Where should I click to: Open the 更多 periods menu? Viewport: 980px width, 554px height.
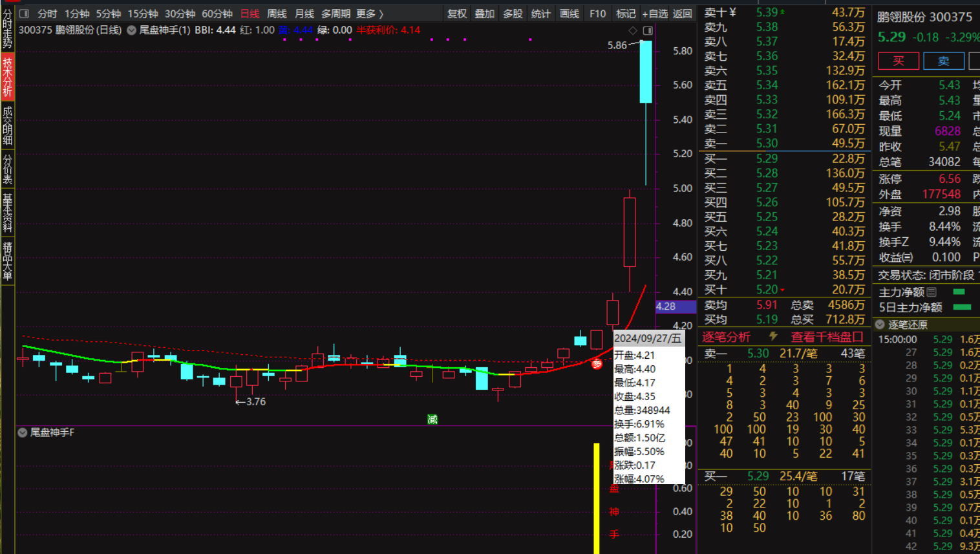point(370,14)
